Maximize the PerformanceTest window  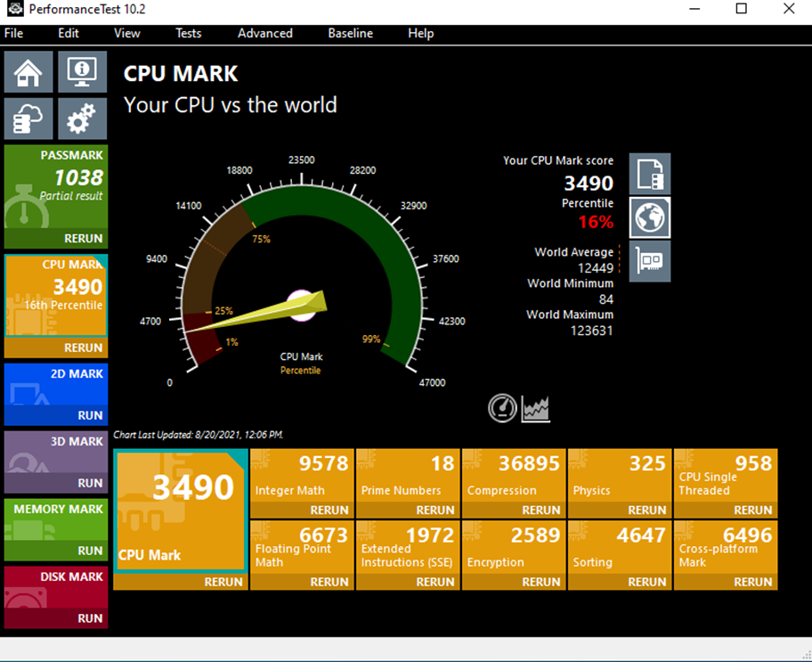(x=741, y=9)
